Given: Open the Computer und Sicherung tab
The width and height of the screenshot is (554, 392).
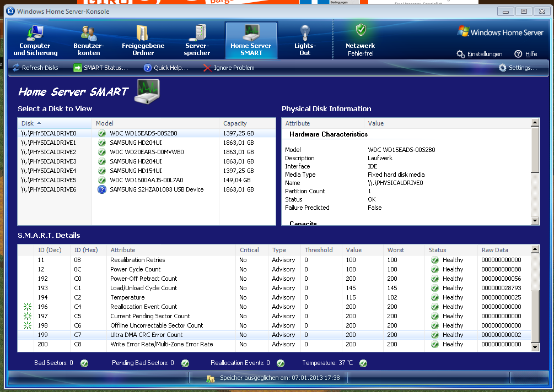Looking at the screenshot, I should [35, 40].
